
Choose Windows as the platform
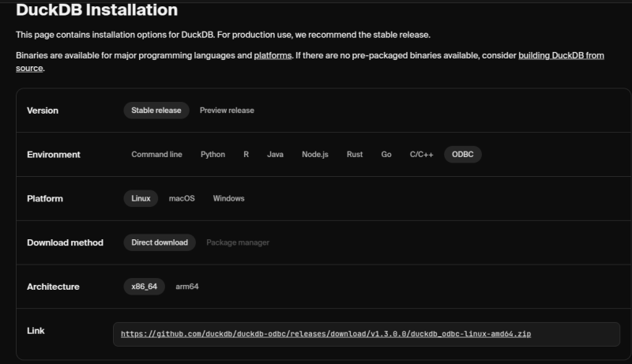228,198
